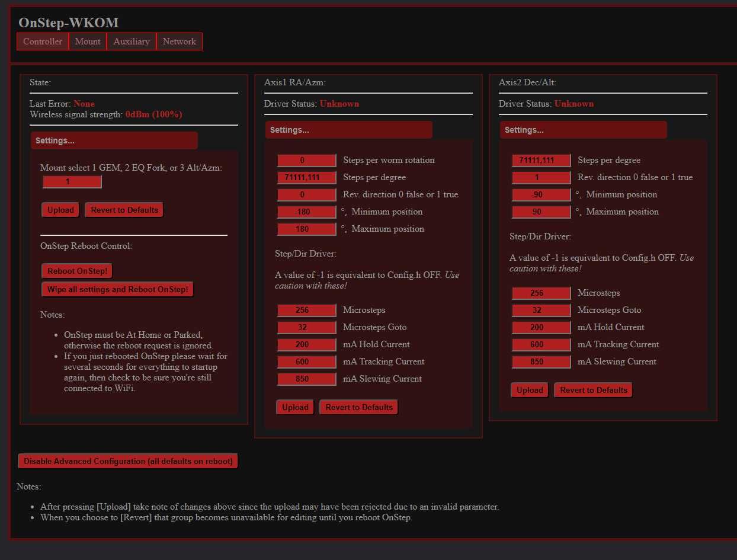The height and width of the screenshot is (560, 737).
Task: Click the 'OnStep Reboot Control:' heading
Action: [x=86, y=246]
